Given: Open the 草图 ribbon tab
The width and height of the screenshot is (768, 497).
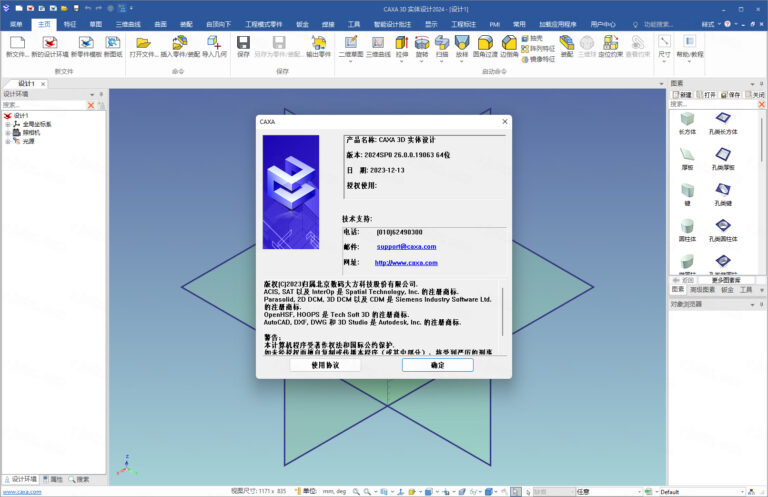Looking at the screenshot, I should coord(96,24).
